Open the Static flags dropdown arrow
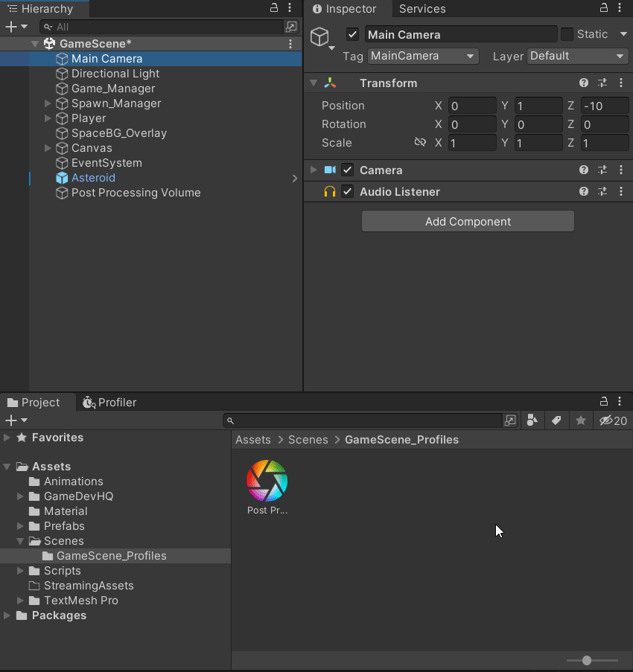Viewport: 633px width, 672px height. pyautogui.click(x=623, y=34)
